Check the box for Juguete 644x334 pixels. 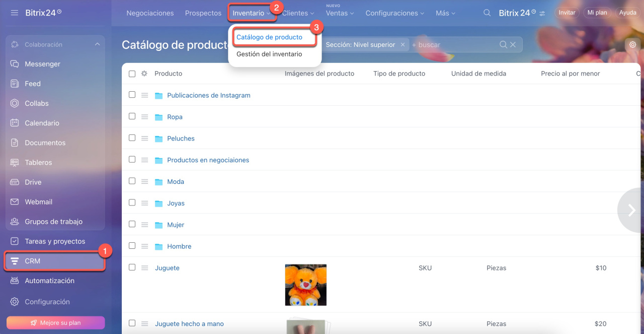(x=132, y=268)
